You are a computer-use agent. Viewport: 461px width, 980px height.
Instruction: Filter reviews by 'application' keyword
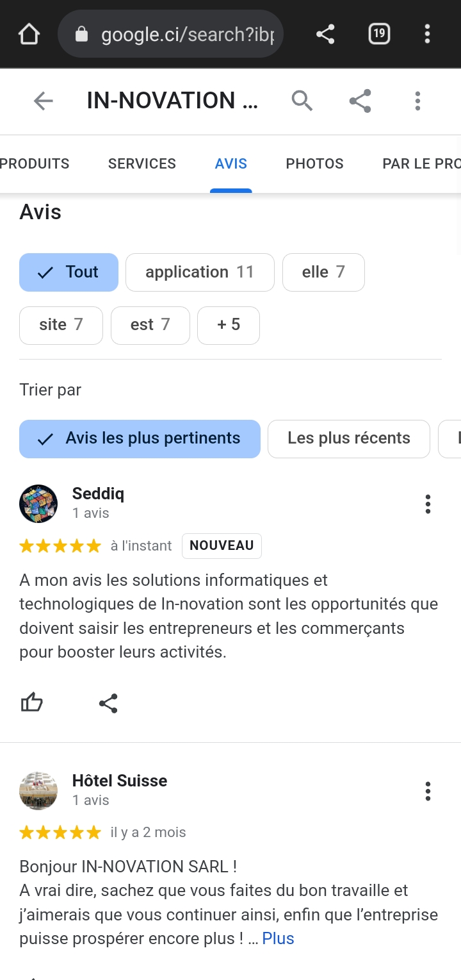[x=200, y=272]
